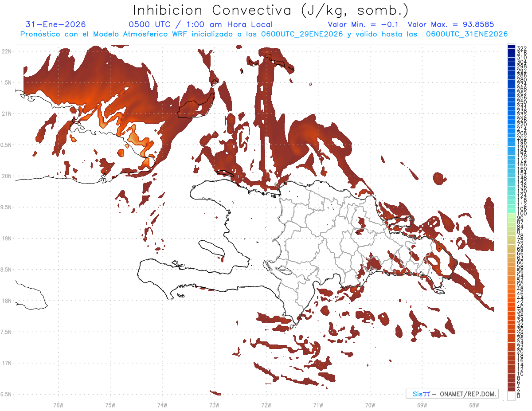
Task: Click the '69W' longitude label
Action: click(422, 405)
